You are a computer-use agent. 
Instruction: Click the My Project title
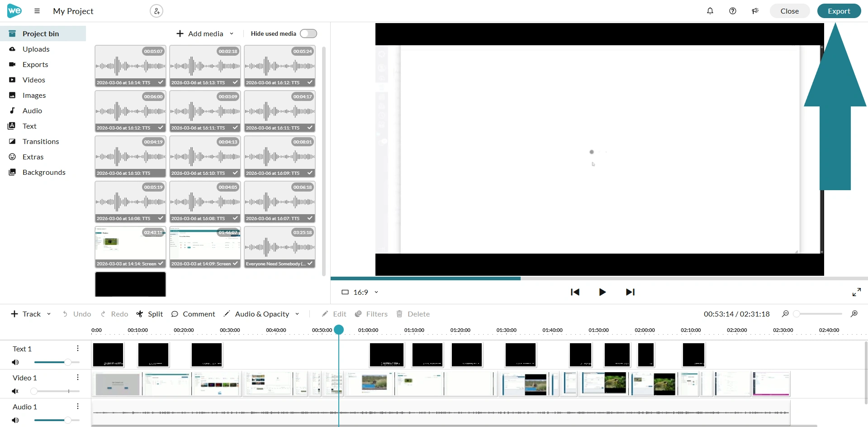(x=73, y=11)
